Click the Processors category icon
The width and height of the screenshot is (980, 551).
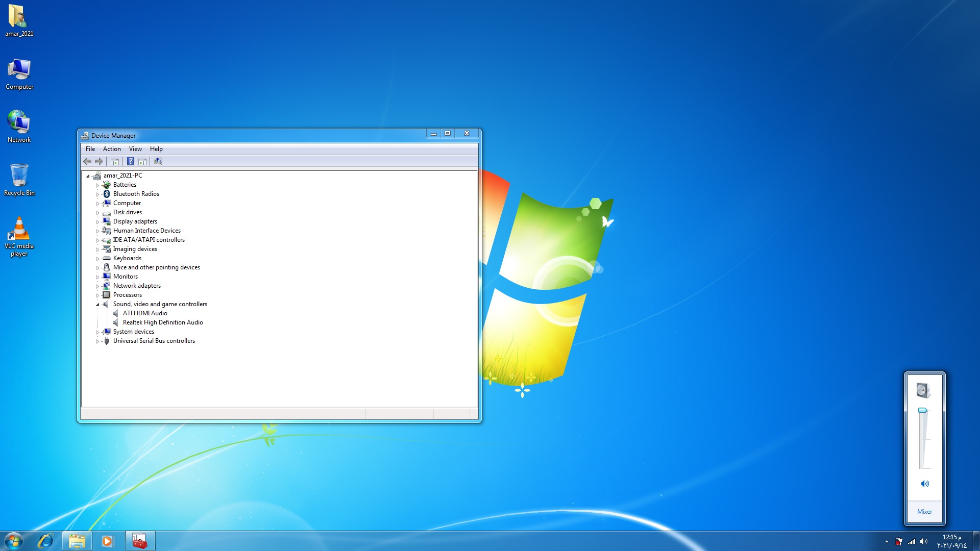pyautogui.click(x=107, y=295)
